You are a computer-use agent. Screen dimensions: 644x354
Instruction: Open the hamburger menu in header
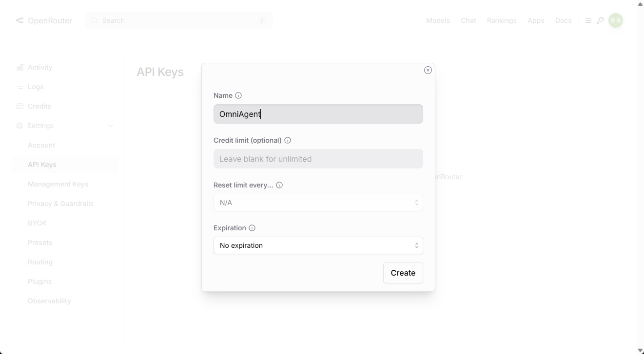point(588,20)
